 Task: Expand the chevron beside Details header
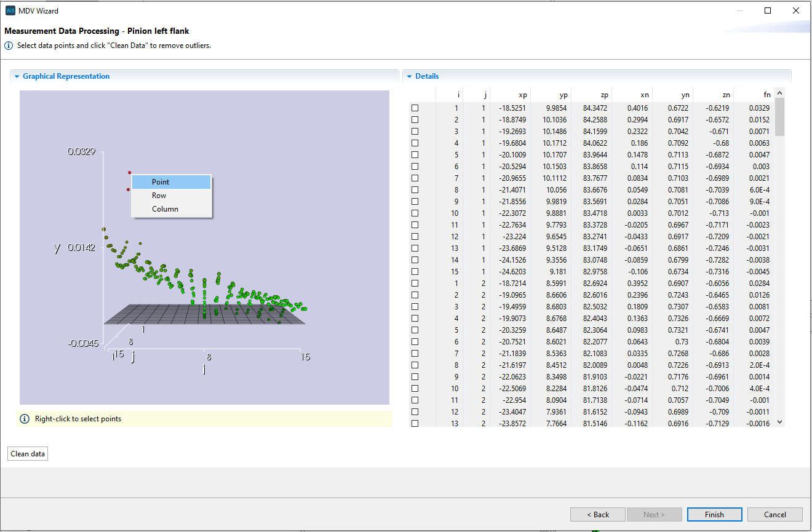[409, 76]
